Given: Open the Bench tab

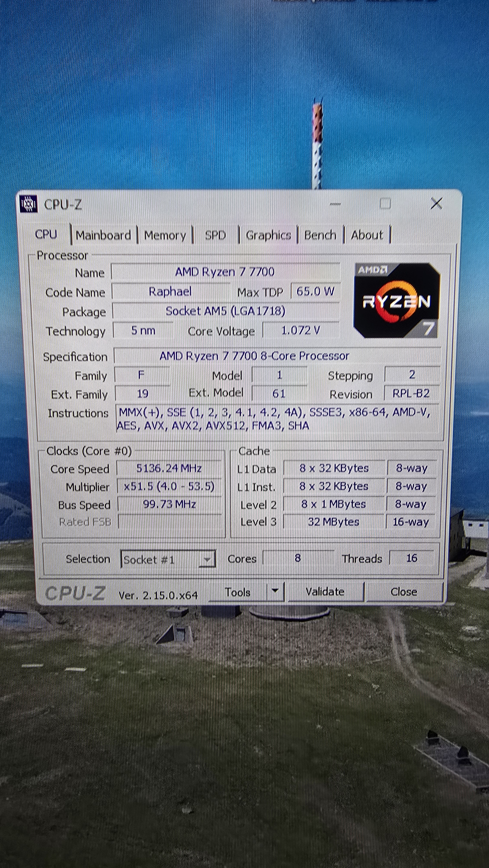Looking at the screenshot, I should tap(320, 235).
